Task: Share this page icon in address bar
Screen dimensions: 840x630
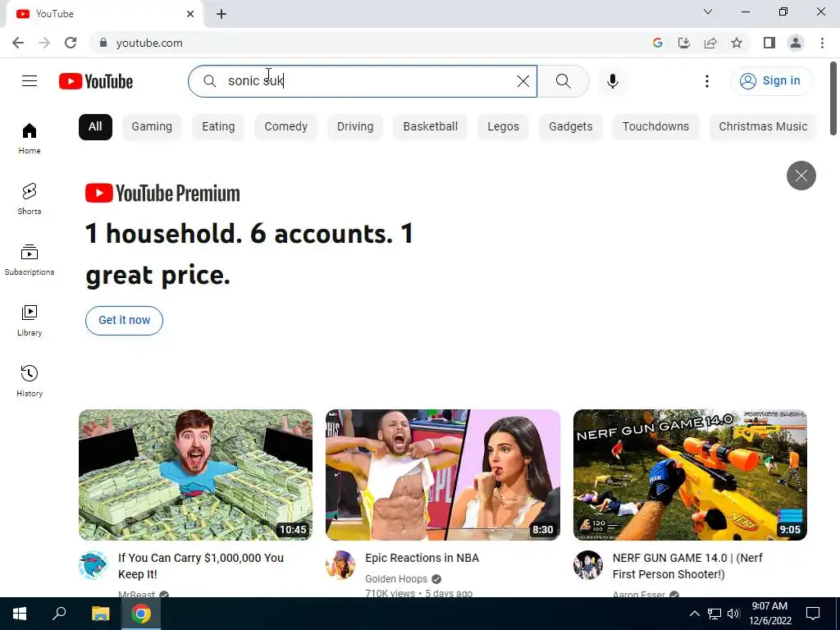Action: tap(710, 43)
